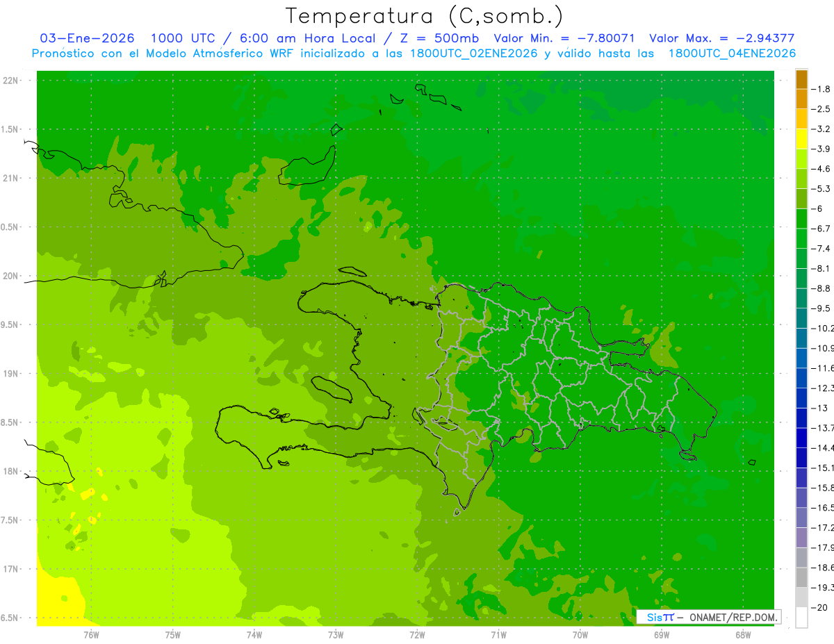This screenshot has height=644, width=834.
Task: Click the "8.5N" latitude tick label
Action: [10, 422]
